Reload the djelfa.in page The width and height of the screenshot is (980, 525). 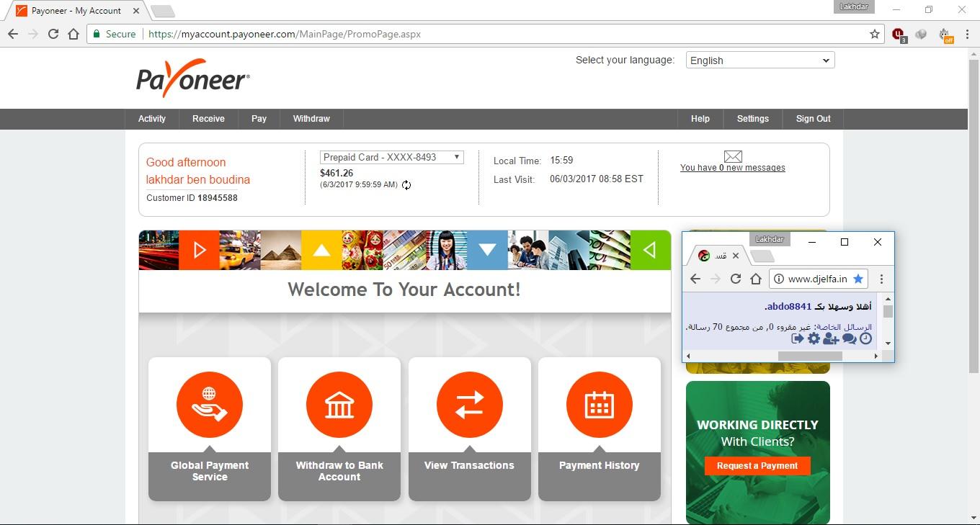coord(736,279)
